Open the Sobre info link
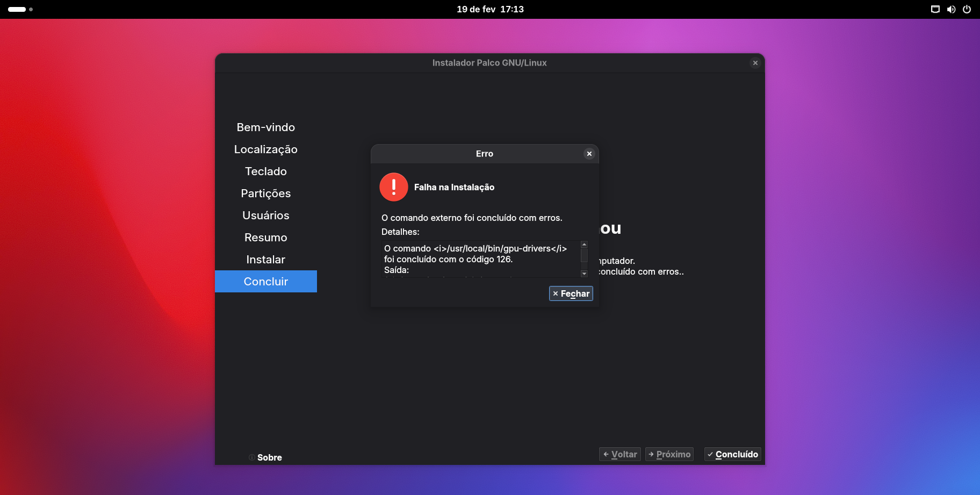The height and width of the screenshot is (495, 980). pyautogui.click(x=266, y=457)
